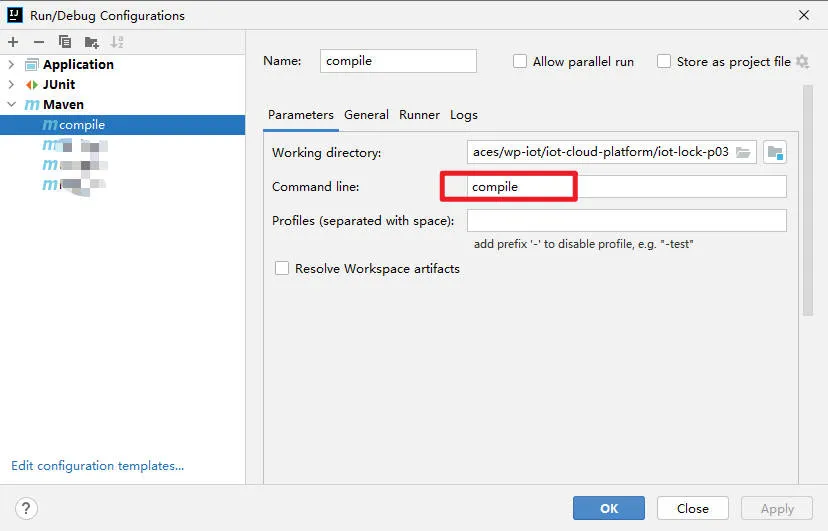
Task: Remove the selected configuration
Action: pyautogui.click(x=39, y=42)
